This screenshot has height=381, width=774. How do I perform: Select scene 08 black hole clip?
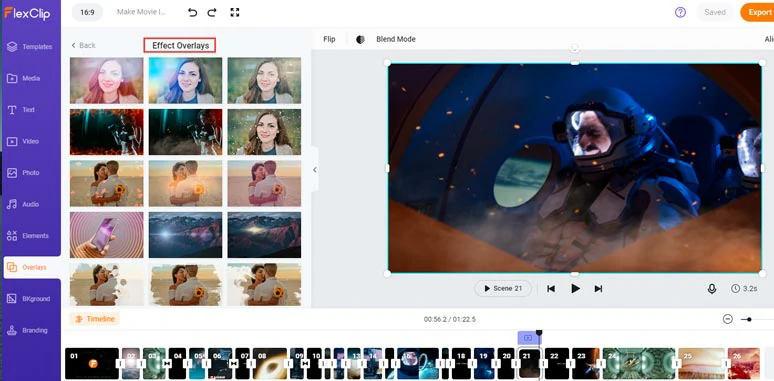270,364
